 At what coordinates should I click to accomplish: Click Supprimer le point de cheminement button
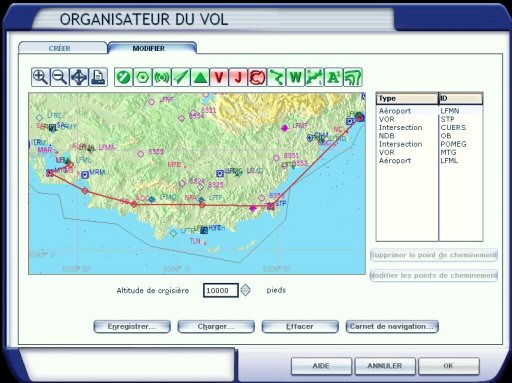[x=434, y=255]
